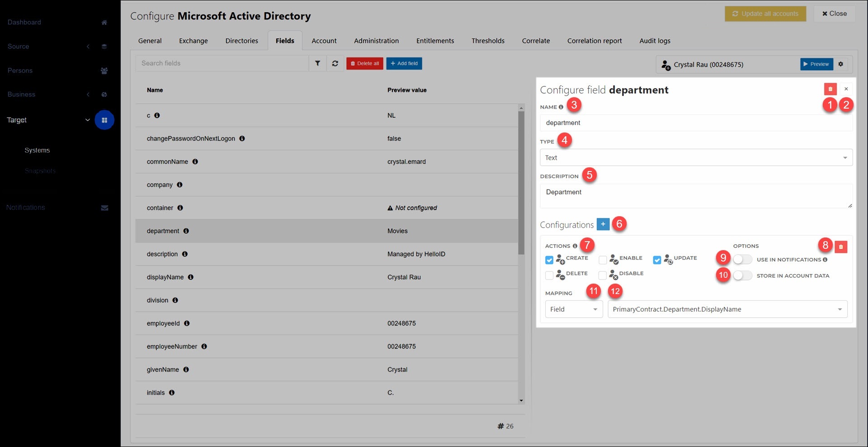Click the Description textarea

point(696,196)
